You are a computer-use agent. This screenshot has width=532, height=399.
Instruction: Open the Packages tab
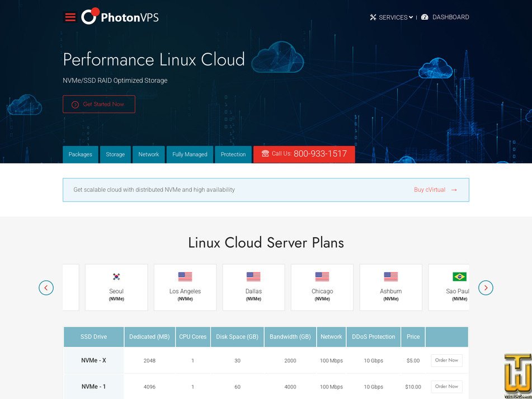tap(81, 154)
